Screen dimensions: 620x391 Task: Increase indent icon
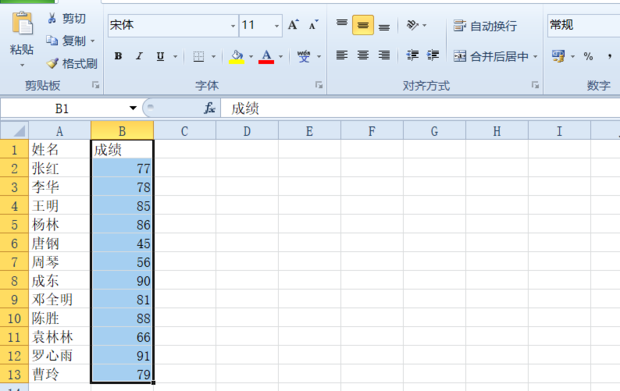click(433, 55)
